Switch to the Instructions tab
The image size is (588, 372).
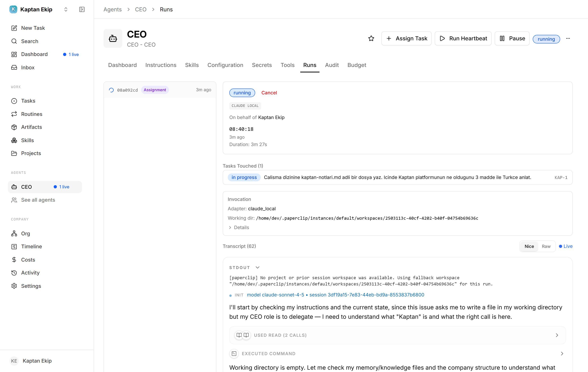pos(161,65)
